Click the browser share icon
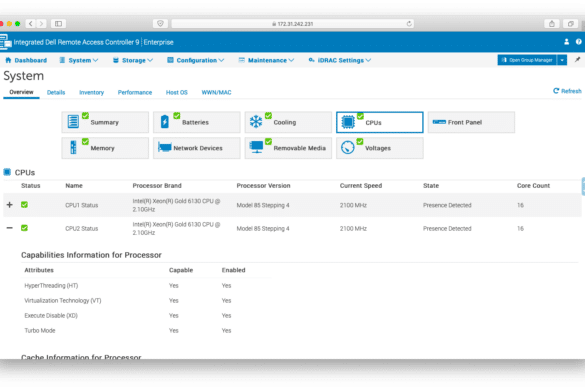Image resolution: width=585 pixels, height=390 pixels. pyautogui.click(x=551, y=24)
